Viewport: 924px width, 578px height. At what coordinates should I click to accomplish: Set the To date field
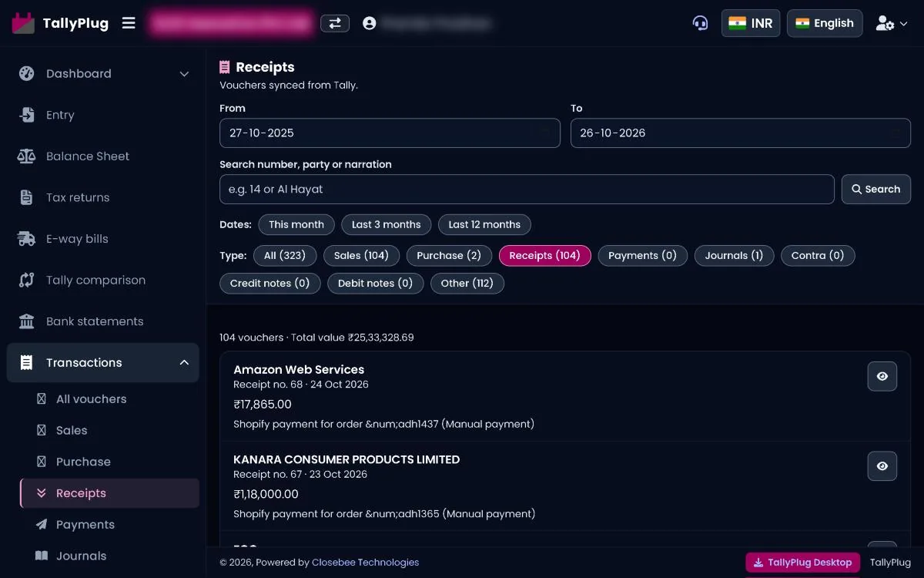point(741,133)
